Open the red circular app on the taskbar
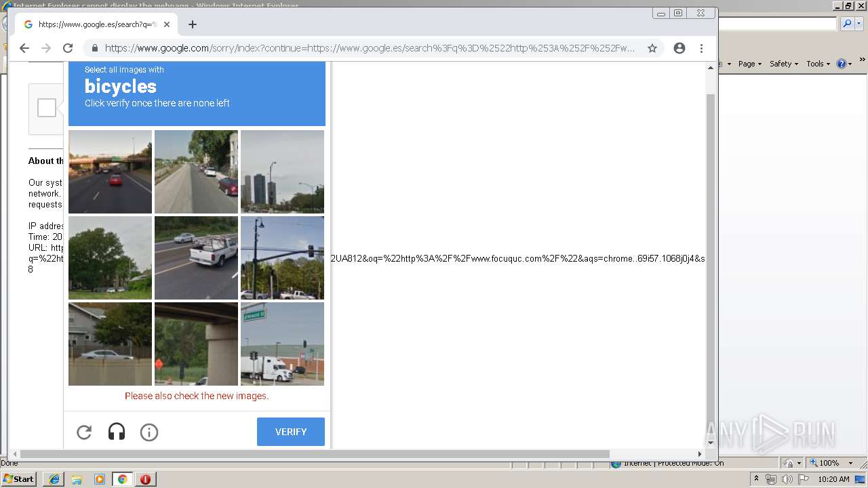Viewport: 868px width, 488px height. 145,479
